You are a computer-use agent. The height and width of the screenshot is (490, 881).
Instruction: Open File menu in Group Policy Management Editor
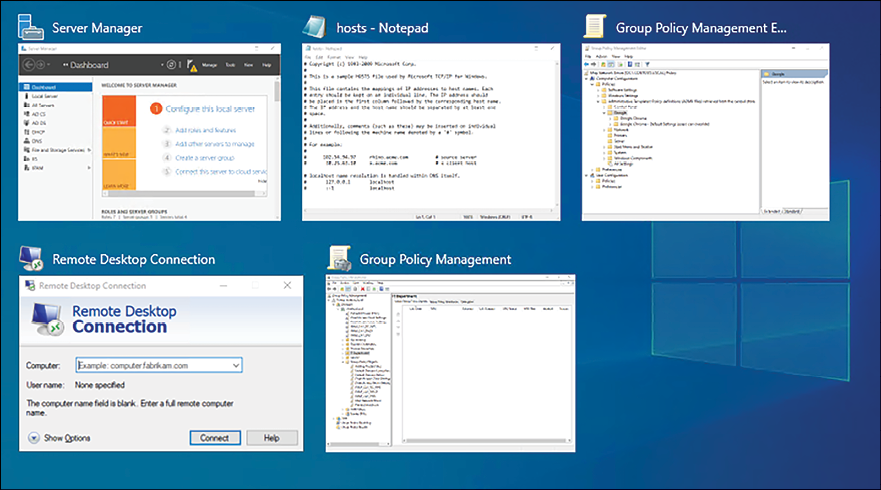(588, 56)
